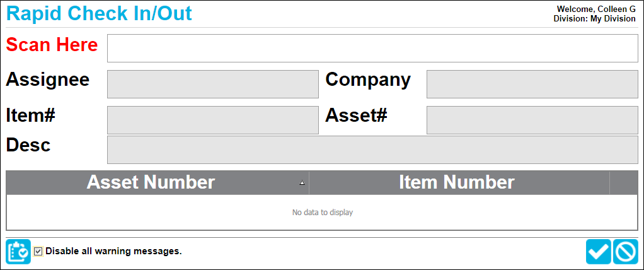This screenshot has width=644, height=270.
Task: Select the Item# field
Action: click(x=213, y=120)
